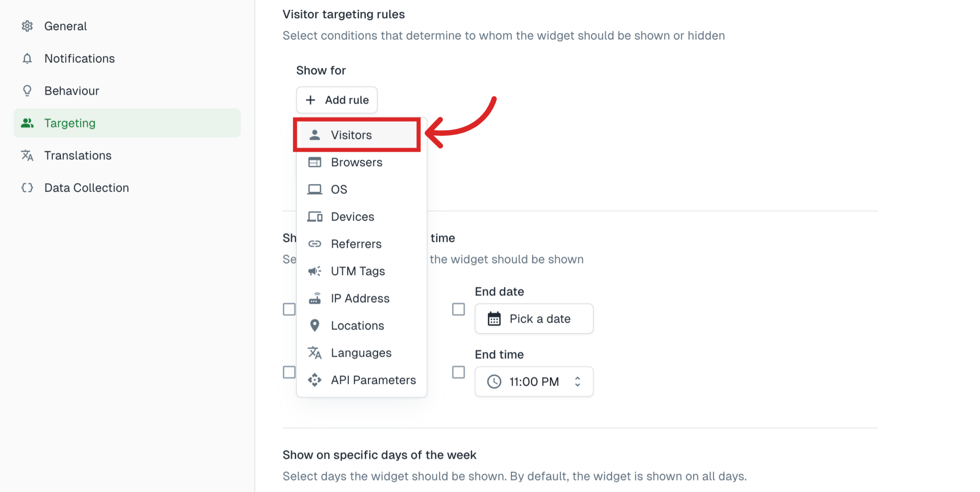
Task: Click the Translations language icon
Action: tap(27, 155)
